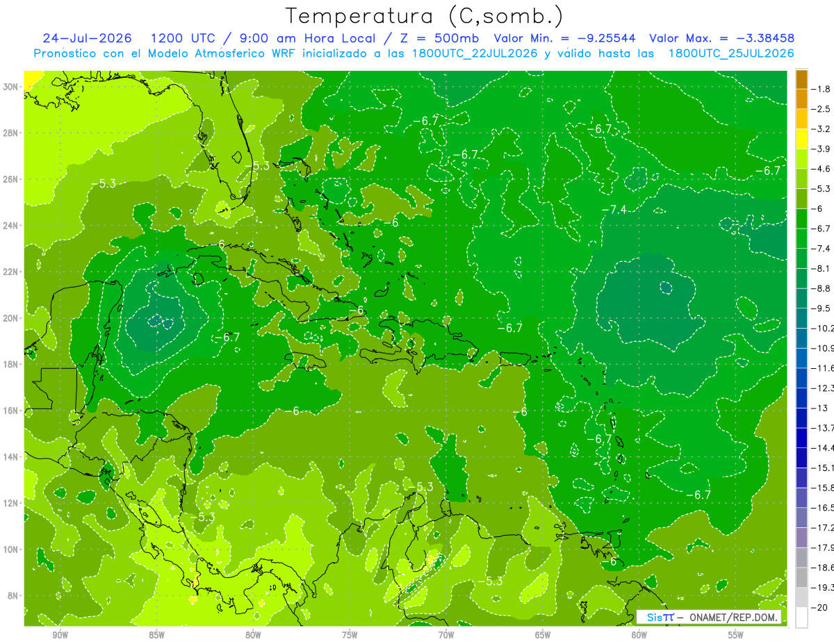Click the colorbar label "-2.5"
Screen dimensions: 834x644
click(821, 109)
